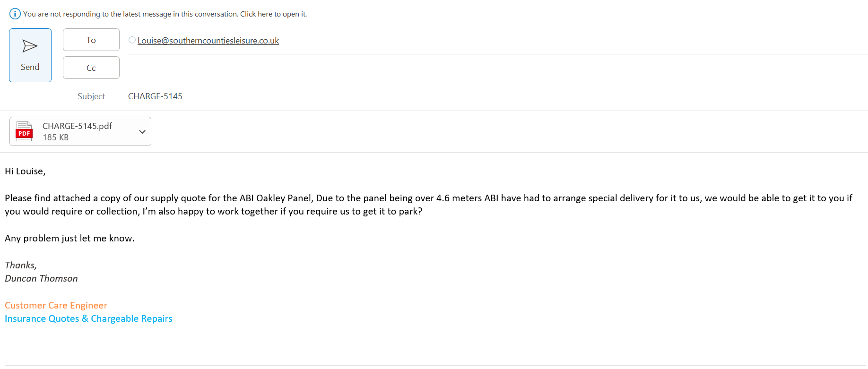Click the Subject label
The width and height of the screenshot is (868, 369).
point(91,96)
